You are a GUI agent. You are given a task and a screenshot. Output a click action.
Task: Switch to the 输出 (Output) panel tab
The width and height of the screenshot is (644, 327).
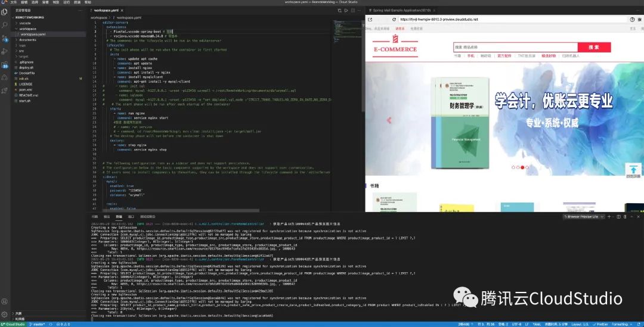coord(107,217)
